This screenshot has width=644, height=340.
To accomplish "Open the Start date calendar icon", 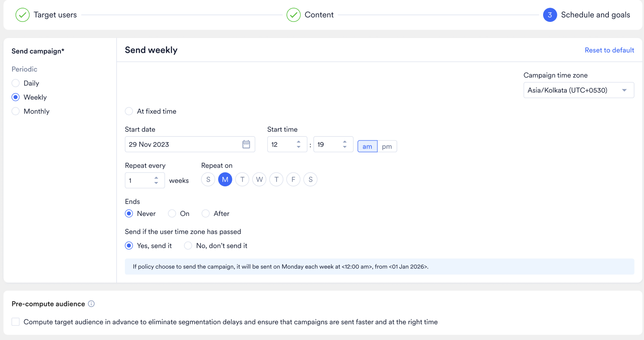I will point(246,144).
